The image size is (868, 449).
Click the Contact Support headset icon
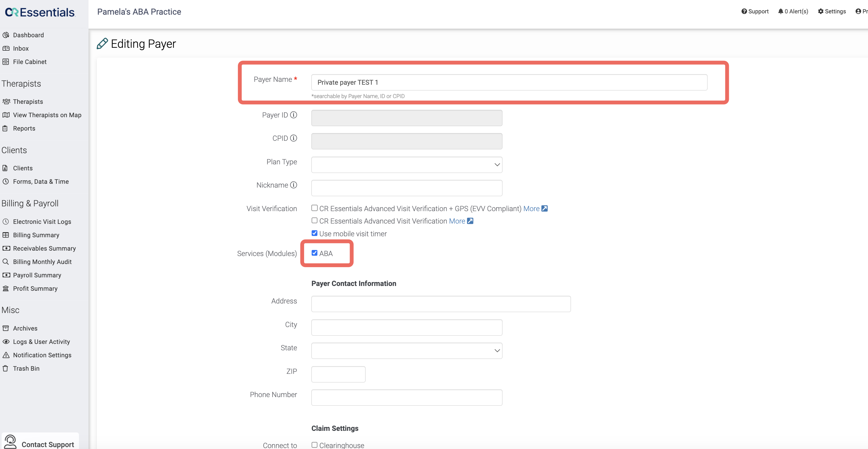pyautogui.click(x=11, y=442)
